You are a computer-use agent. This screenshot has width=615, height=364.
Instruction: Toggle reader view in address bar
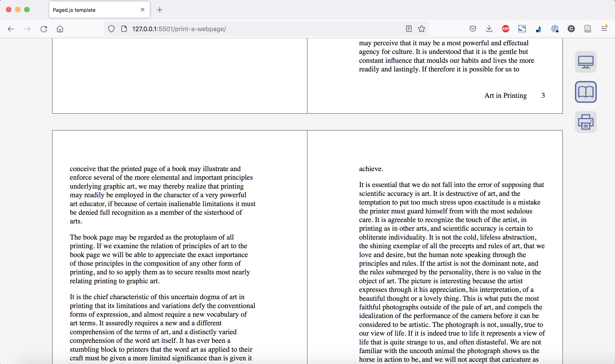(x=409, y=29)
